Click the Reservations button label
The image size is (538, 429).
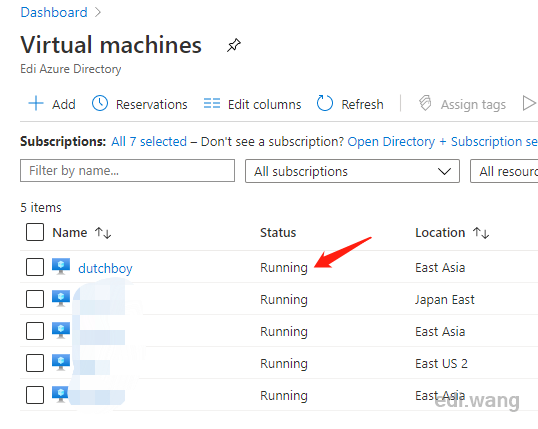152,104
